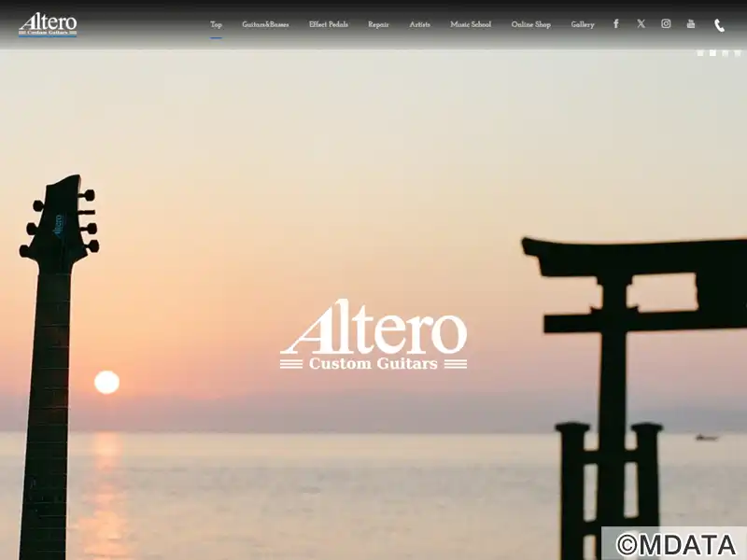Open the Guitars&Basses menu

tap(265, 25)
